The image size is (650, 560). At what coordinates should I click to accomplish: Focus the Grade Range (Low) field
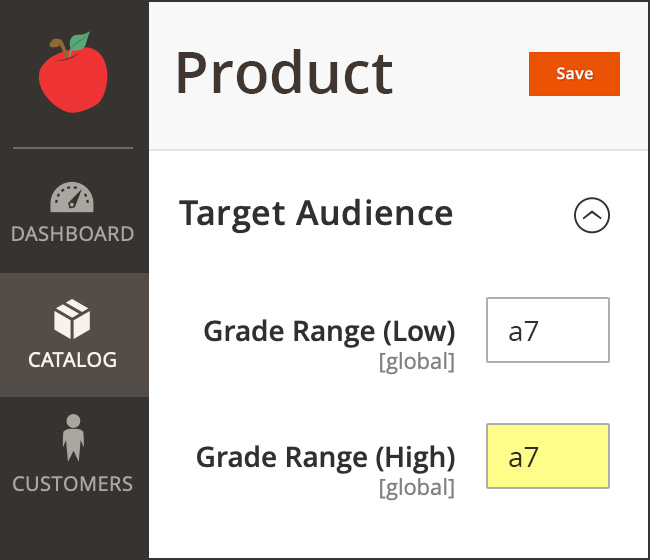(x=547, y=330)
